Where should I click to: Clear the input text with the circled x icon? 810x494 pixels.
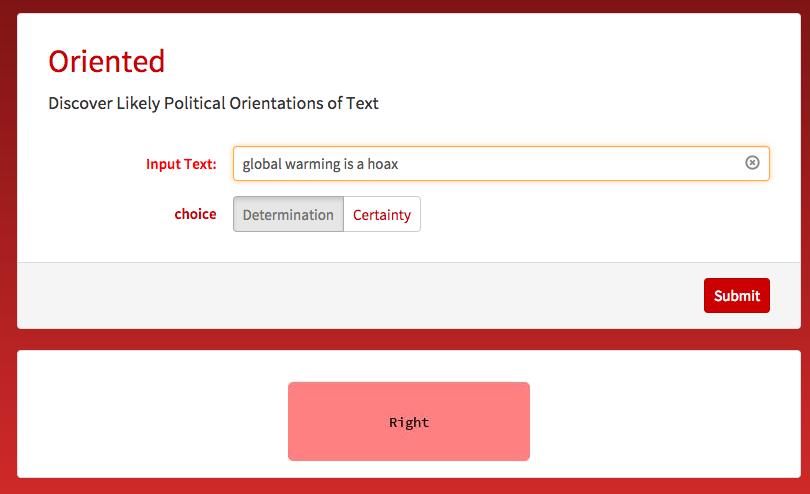coord(752,163)
